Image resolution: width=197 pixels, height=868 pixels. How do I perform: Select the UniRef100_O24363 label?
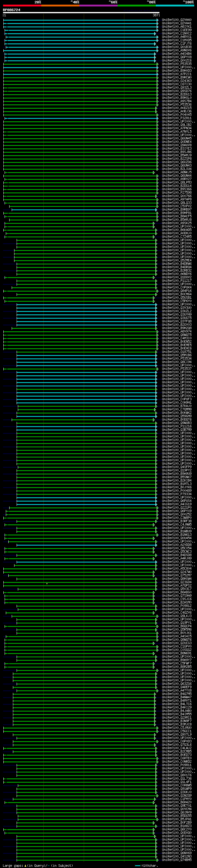point(176,81)
